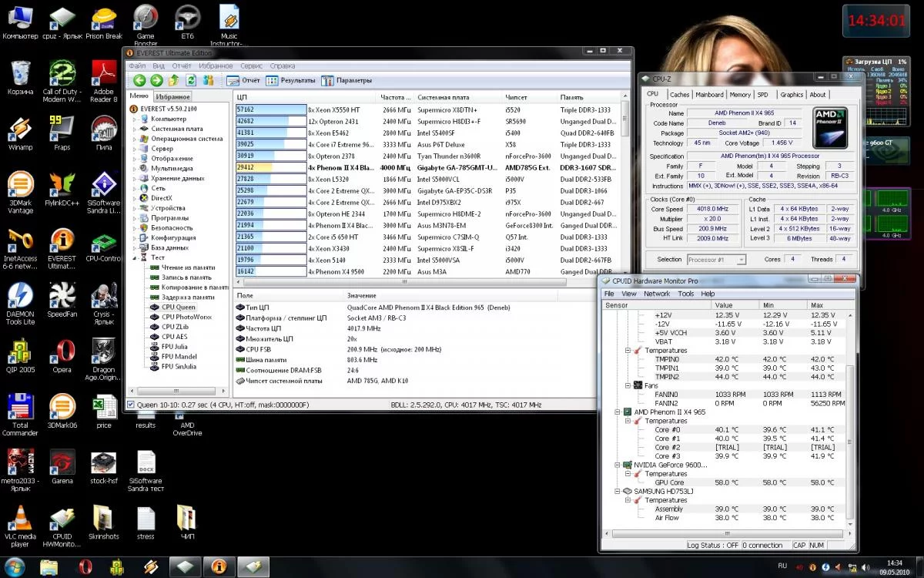Image resolution: width=924 pixels, height=578 pixels.
Task: Click the Результаты toolbar button
Action: [x=290, y=80]
